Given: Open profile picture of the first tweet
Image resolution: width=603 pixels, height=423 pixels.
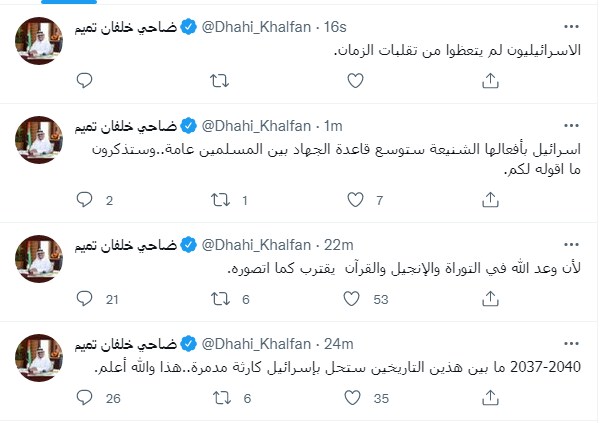Looking at the screenshot, I should point(40,41).
